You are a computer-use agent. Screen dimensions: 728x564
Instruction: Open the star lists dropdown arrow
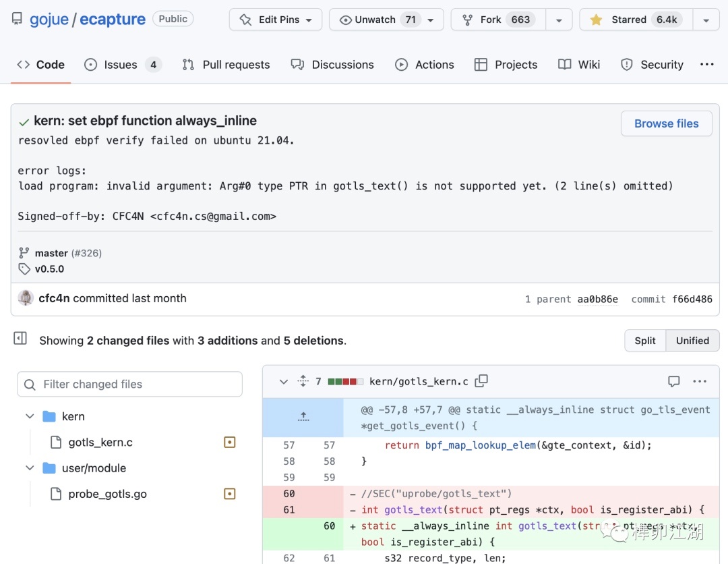click(706, 20)
